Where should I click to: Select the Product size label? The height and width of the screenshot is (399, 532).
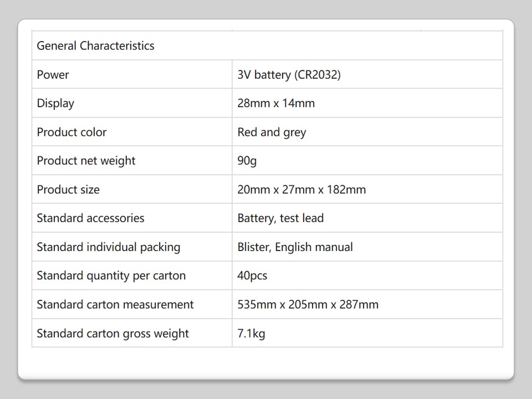(68, 190)
